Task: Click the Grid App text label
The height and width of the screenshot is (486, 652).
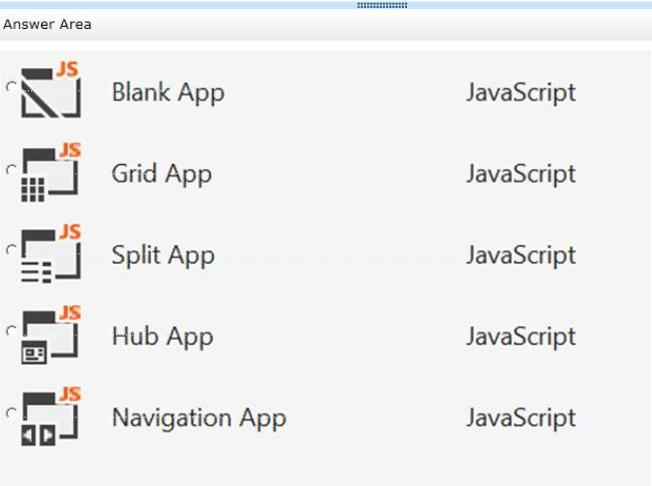Action: coord(162,174)
